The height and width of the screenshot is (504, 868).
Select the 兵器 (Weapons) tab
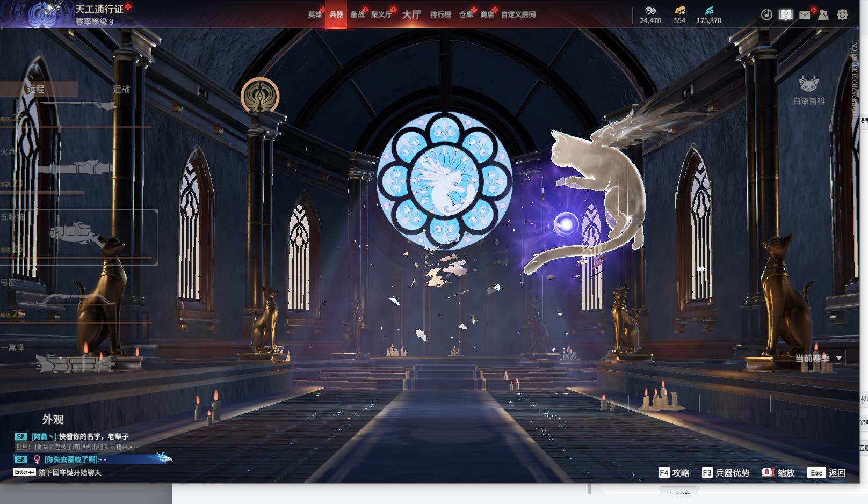click(336, 14)
